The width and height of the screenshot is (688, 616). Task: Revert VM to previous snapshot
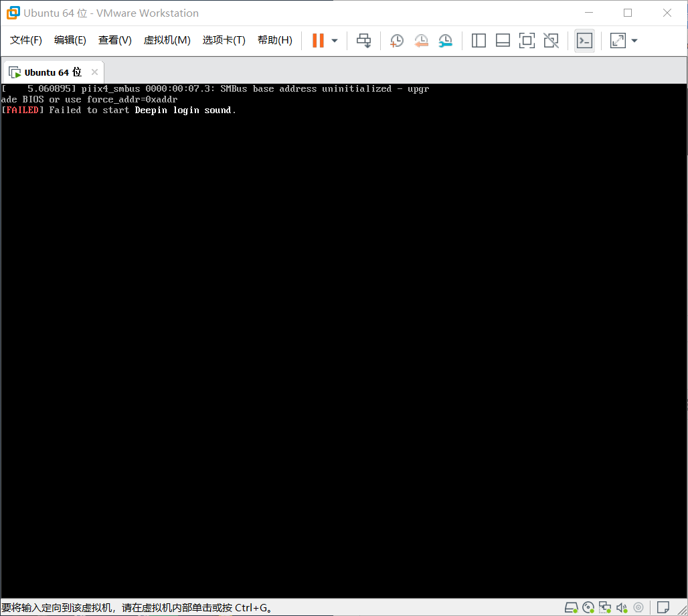(421, 40)
